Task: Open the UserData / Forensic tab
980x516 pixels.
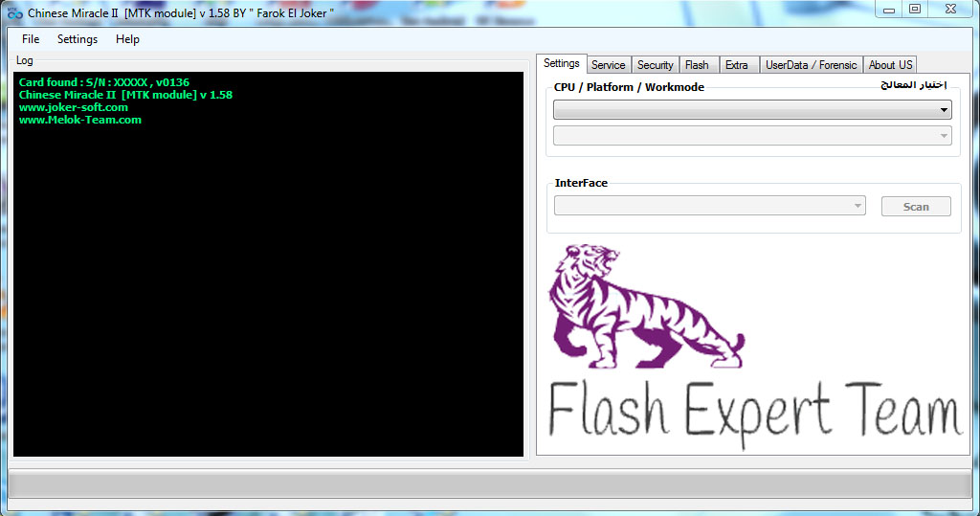Action: point(812,65)
